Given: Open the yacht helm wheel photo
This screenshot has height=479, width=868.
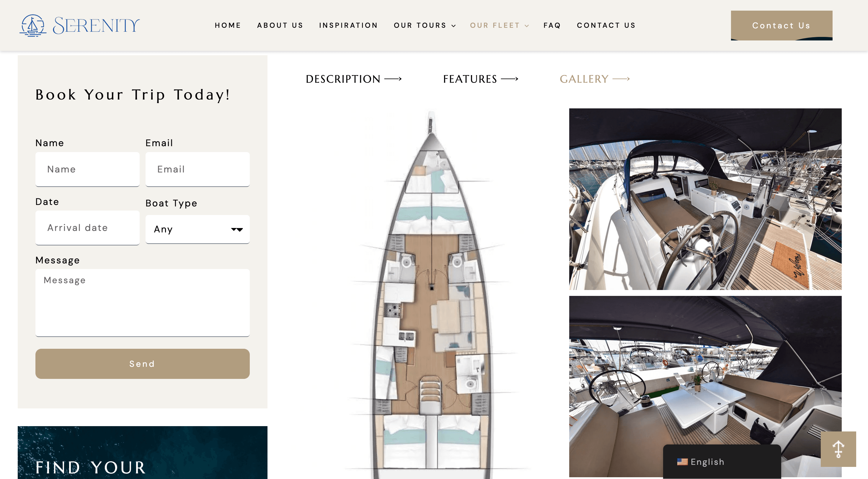Looking at the screenshot, I should click(x=705, y=199).
